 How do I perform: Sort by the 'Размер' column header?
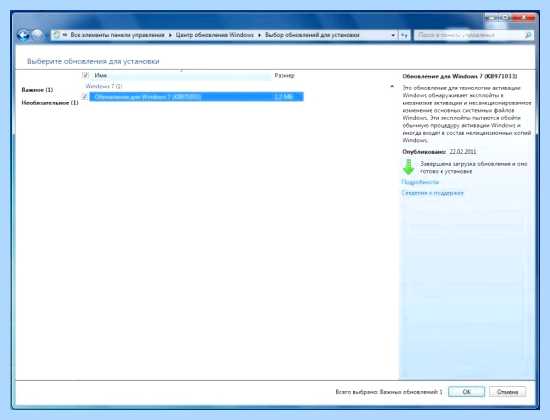tap(284, 75)
